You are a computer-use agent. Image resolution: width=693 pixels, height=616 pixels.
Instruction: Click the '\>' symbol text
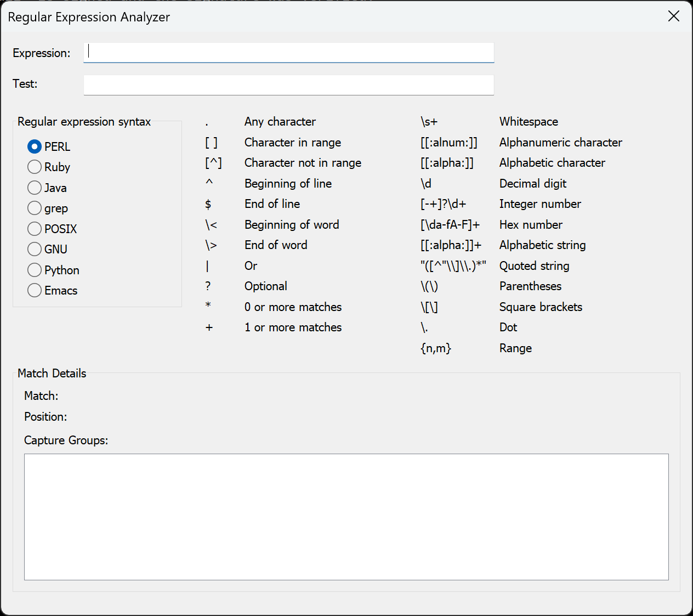coord(211,245)
